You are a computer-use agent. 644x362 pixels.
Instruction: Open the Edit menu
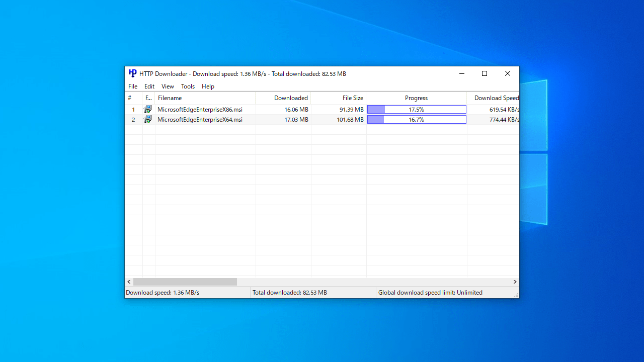tap(149, 86)
